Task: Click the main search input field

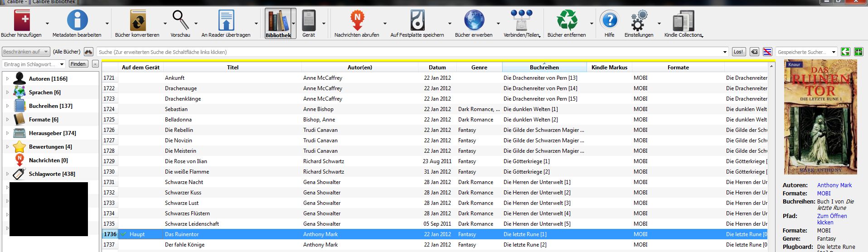Action: click(412, 52)
